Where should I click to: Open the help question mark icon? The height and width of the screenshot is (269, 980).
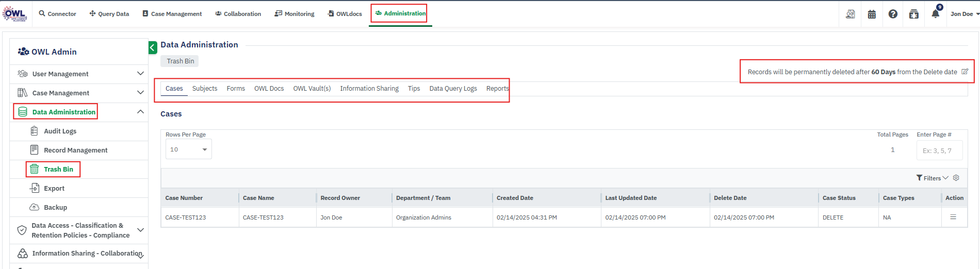893,14
